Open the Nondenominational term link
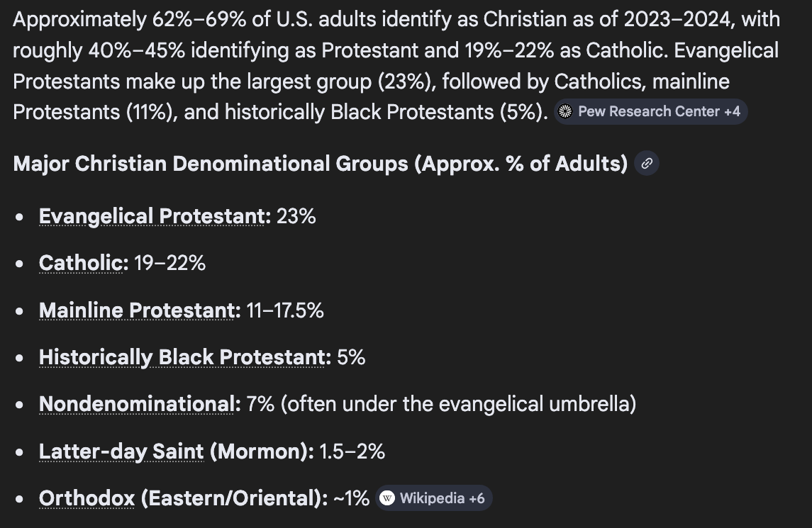The width and height of the screenshot is (812, 528). 137,404
